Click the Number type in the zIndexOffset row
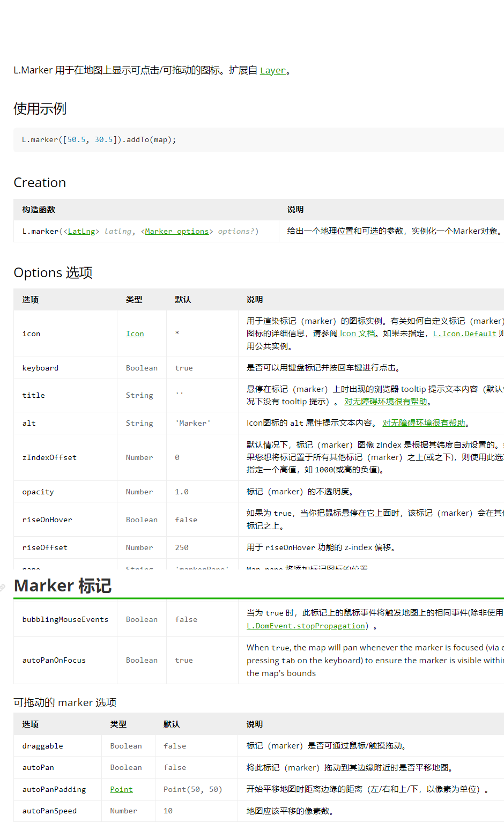 click(x=139, y=457)
